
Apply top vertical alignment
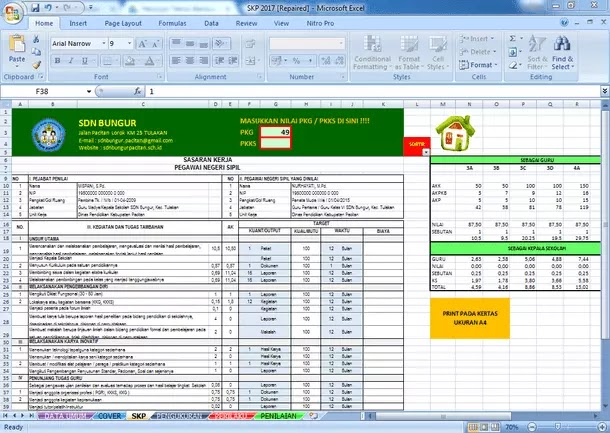176,43
